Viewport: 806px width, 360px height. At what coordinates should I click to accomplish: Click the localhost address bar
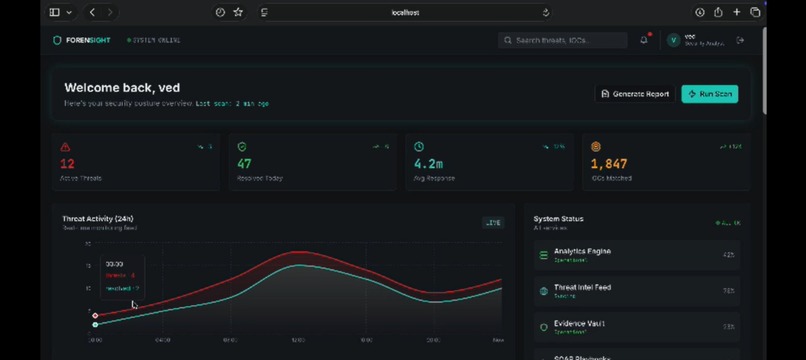point(406,12)
